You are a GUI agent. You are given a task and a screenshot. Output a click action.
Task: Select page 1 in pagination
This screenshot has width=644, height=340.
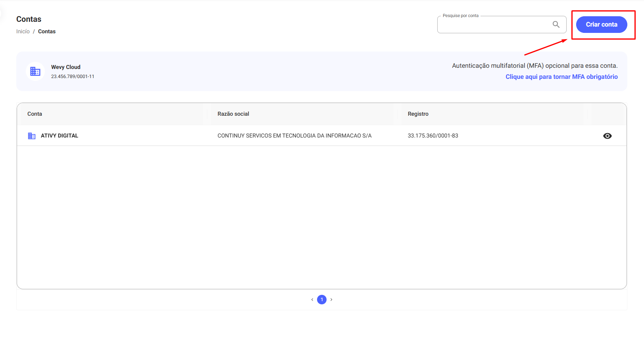tap(322, 300)
